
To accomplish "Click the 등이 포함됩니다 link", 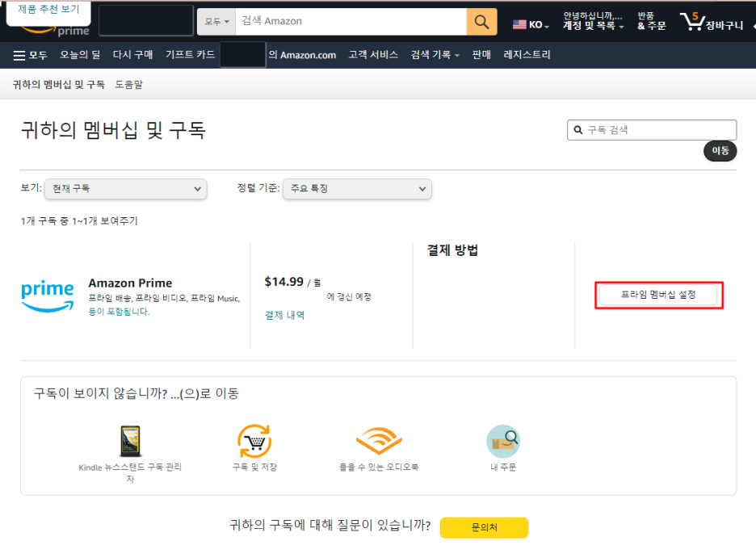I will coord(119,312).
